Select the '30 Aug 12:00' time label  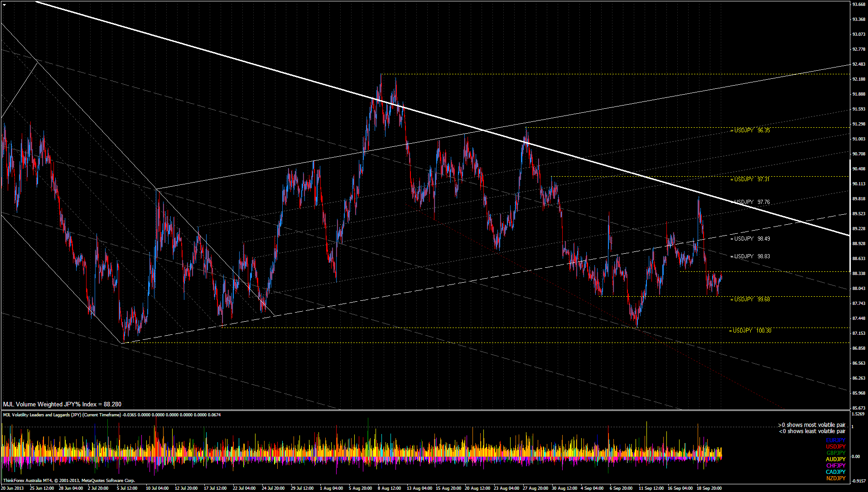tap(564, 488)
